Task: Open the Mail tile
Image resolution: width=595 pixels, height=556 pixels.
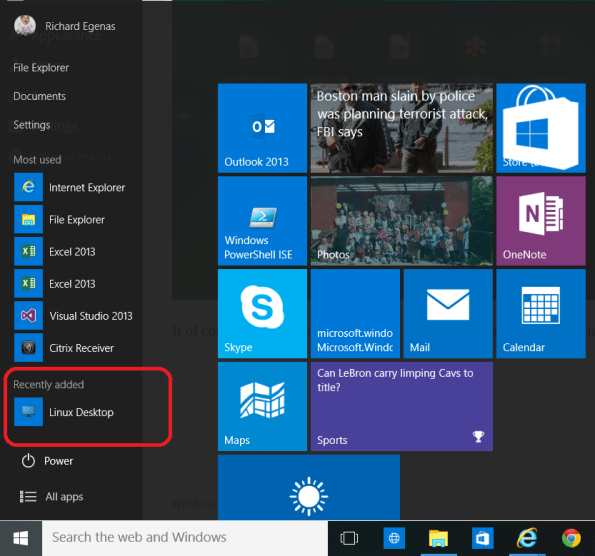Action: 448,313
